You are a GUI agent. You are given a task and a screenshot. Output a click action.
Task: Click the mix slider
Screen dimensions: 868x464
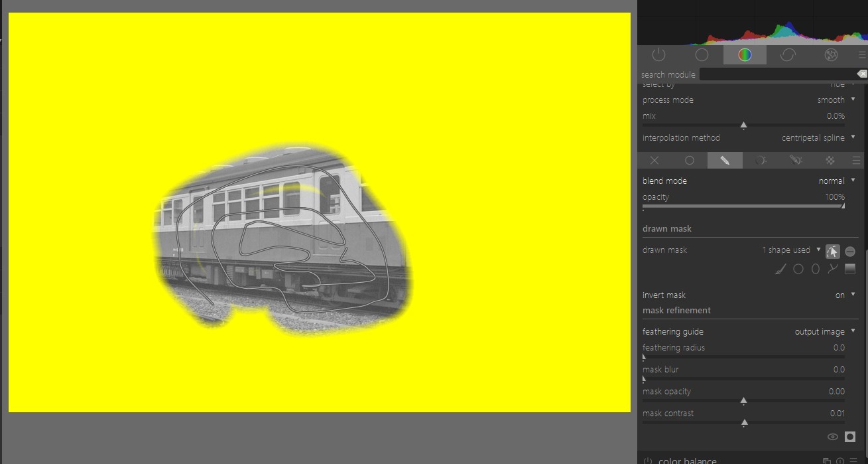point(743,125)
